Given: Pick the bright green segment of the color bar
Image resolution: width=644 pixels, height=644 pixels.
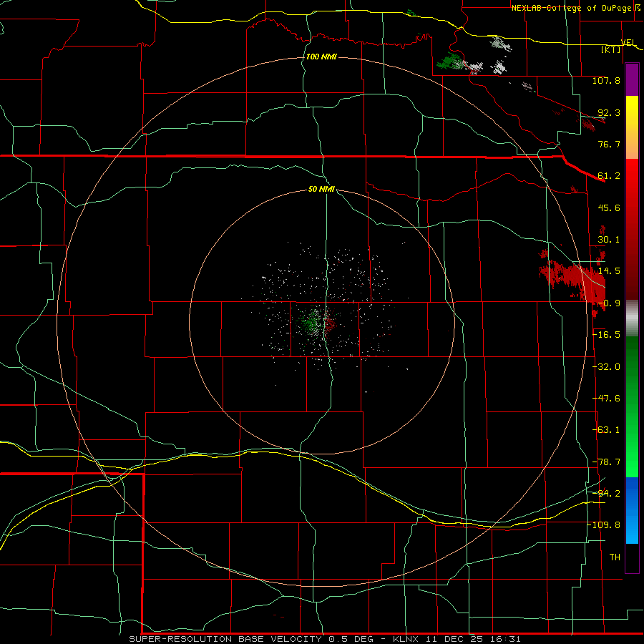Looking at the screenshot, I should click(632, 406).
